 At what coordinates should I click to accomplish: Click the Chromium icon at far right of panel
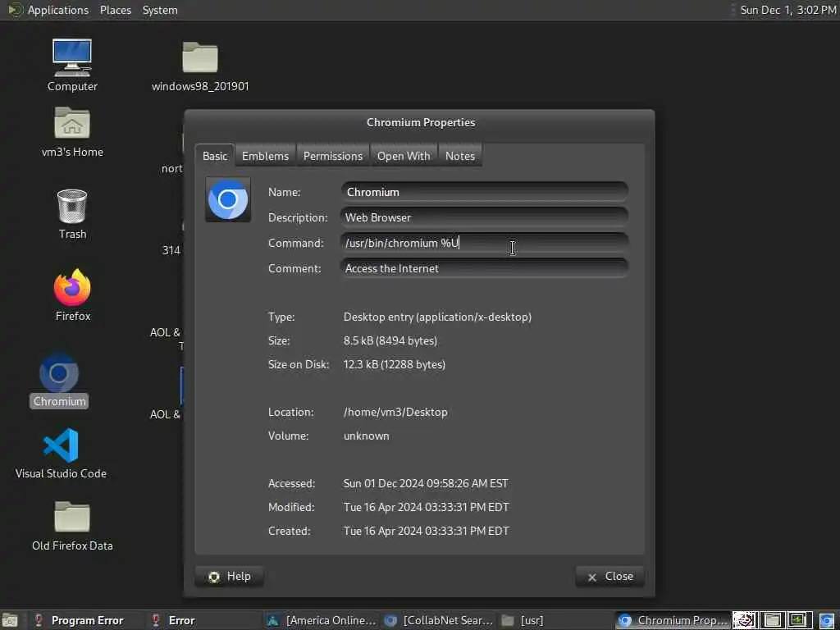pyautogui.click(x=827, y=620)
